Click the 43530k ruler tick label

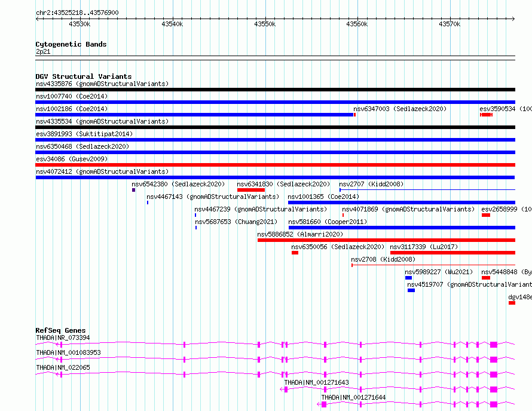pos(80,24)
